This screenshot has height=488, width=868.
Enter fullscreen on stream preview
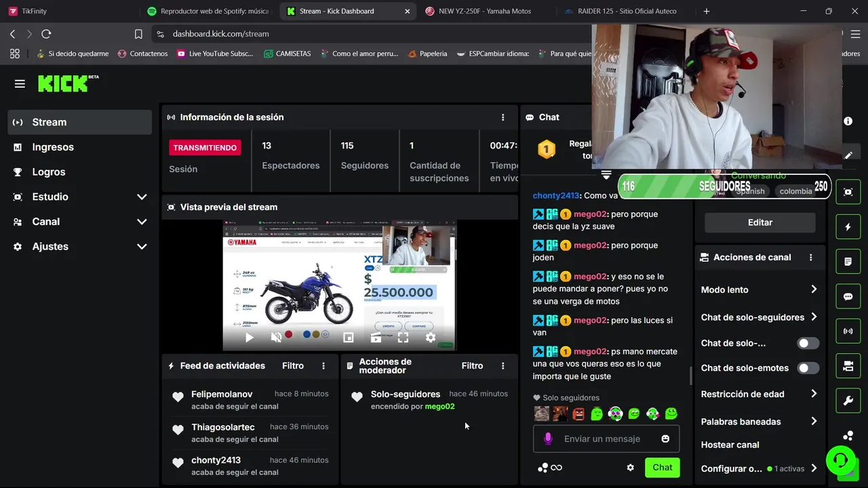(403, 337)
